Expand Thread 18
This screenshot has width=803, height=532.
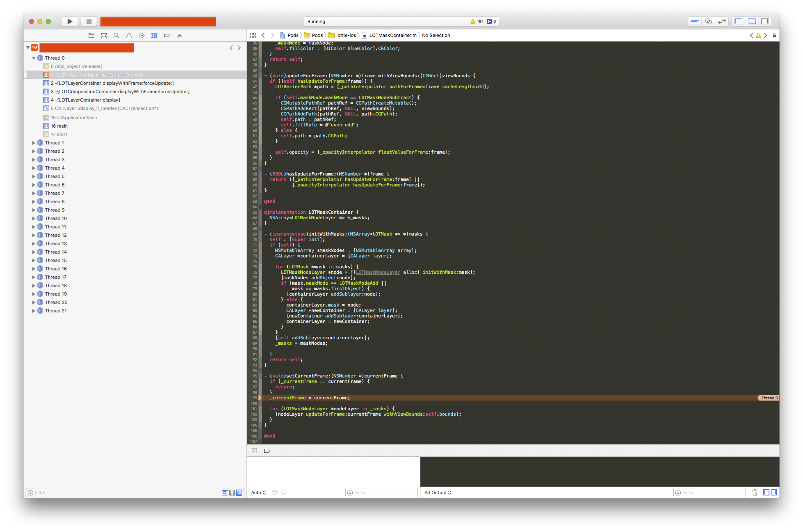34,286
